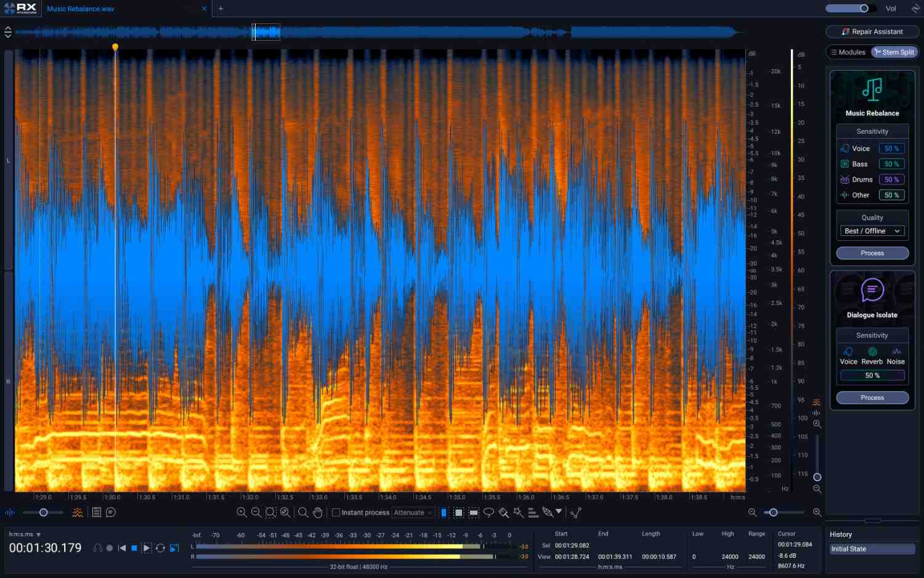Screen dimensions: 924x578
Task: Enable the Instant process checkbox
Action: click(x=336, y=513)
